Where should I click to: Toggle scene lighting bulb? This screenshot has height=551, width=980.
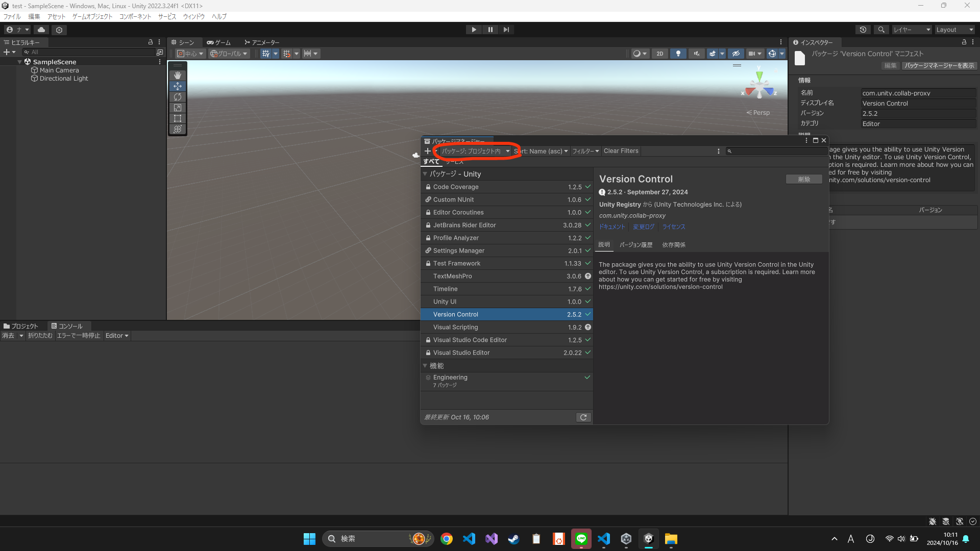tap(678, 54)
